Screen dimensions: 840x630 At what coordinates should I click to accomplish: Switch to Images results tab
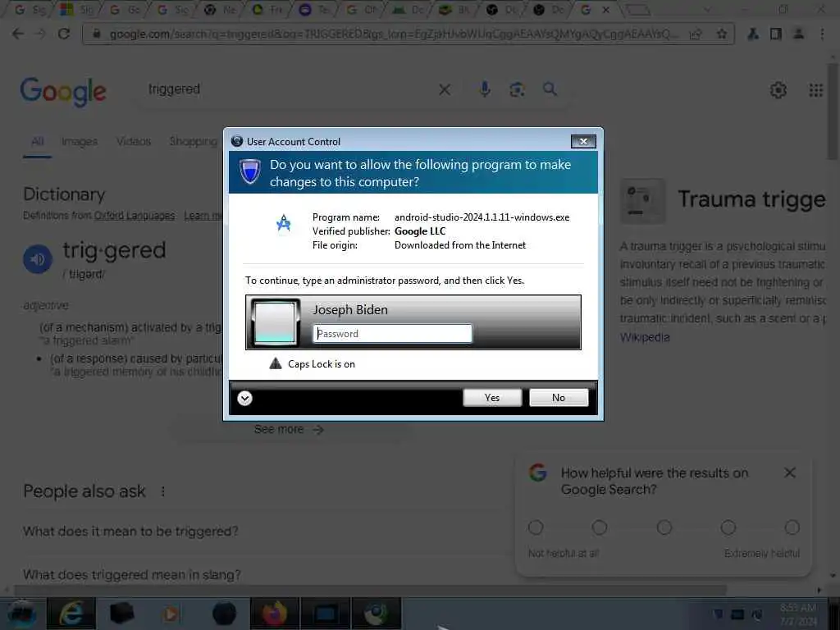80,141
